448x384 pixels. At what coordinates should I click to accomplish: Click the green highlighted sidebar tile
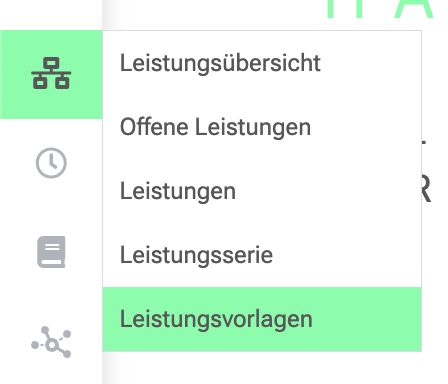pos(51,74)
